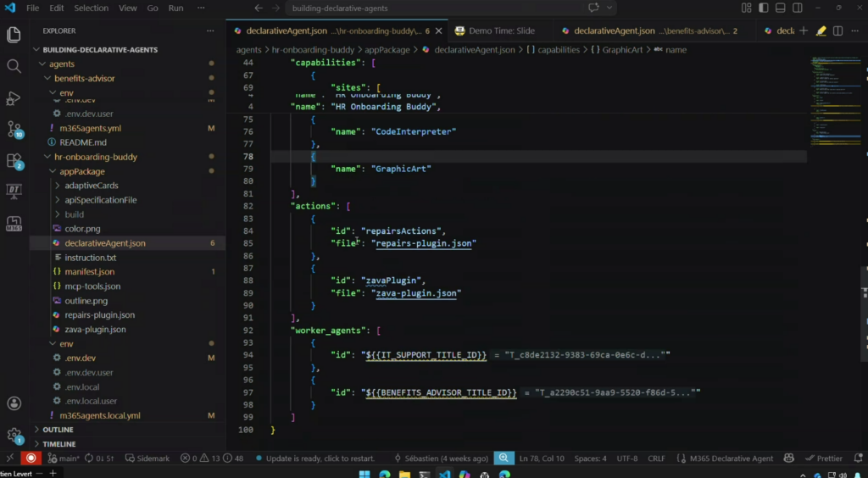Open Run and Debug view
This screenshot has height=478, width=868.
[14, 98]
